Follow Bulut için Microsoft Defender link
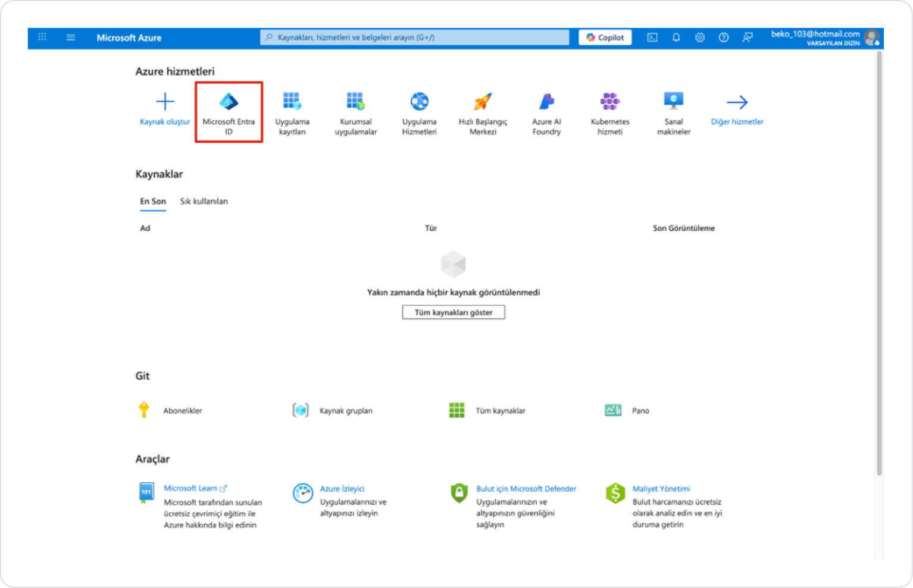Viewport: 913px width, 588px height. point(526,489)
